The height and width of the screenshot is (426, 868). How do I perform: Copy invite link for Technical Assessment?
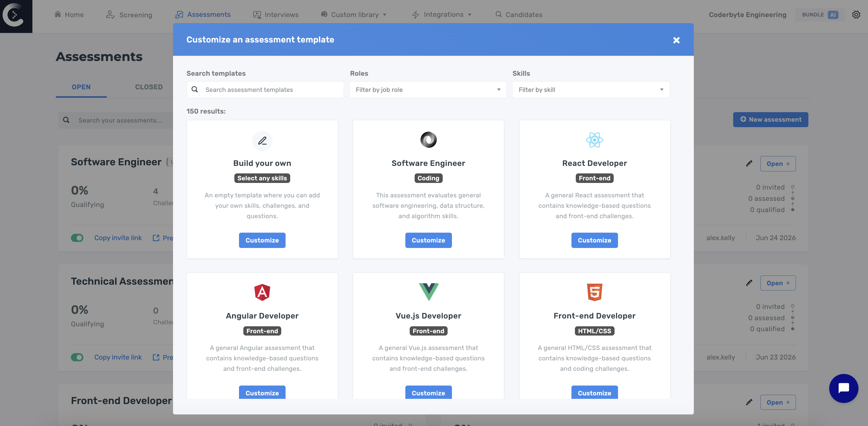[x=118, y=357]
